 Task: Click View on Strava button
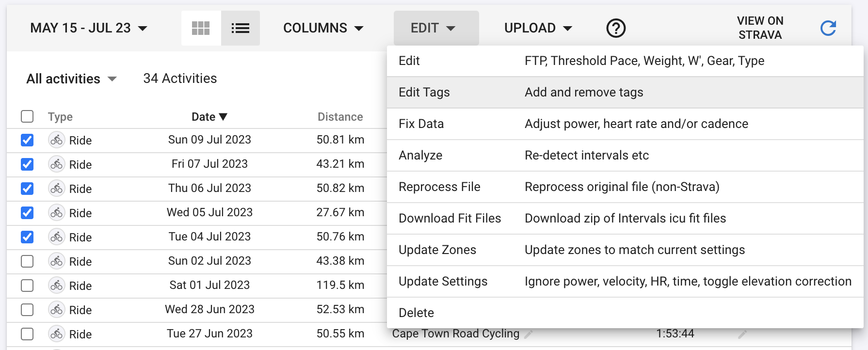[760, 28]
